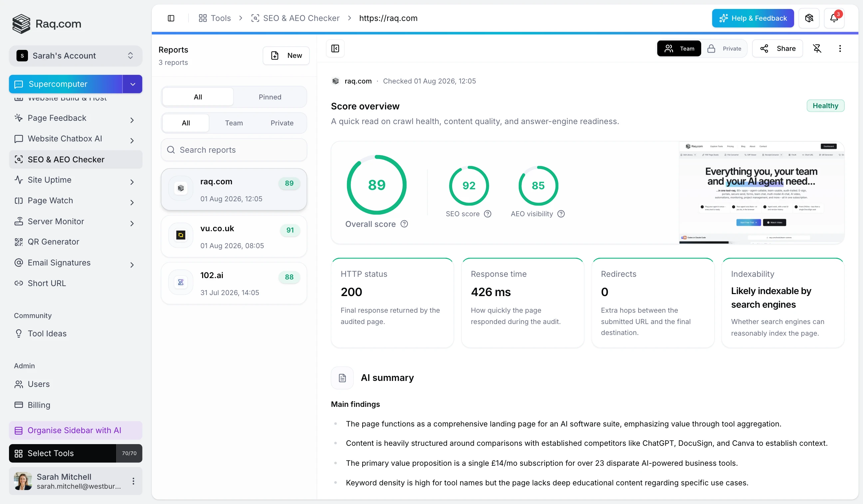This screenshot has width=863, height=504.
Task: Open the cube icon beside Help & Feedback
Action: click(809, 18)
